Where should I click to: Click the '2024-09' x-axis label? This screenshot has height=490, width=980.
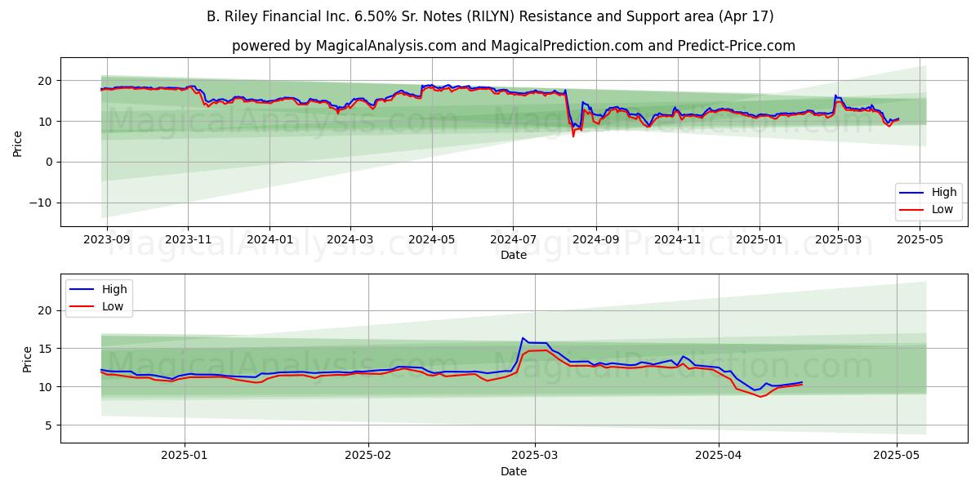595,239
